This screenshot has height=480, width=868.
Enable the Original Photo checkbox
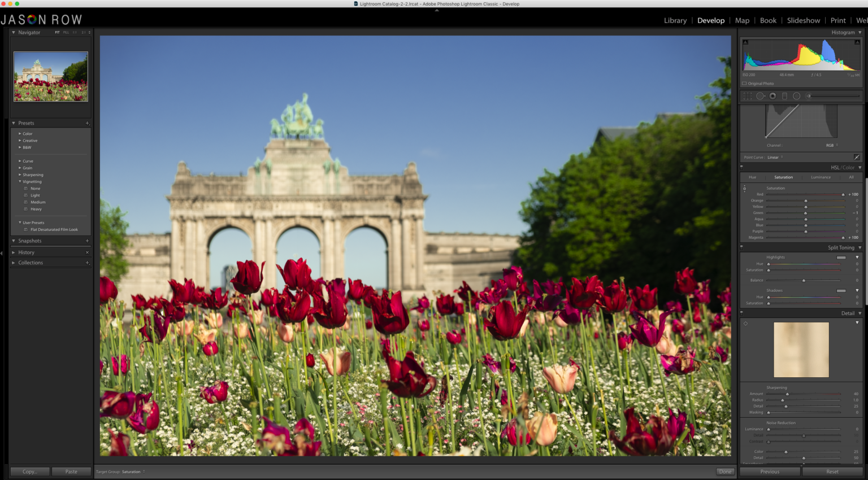click(x=744, y=84)
